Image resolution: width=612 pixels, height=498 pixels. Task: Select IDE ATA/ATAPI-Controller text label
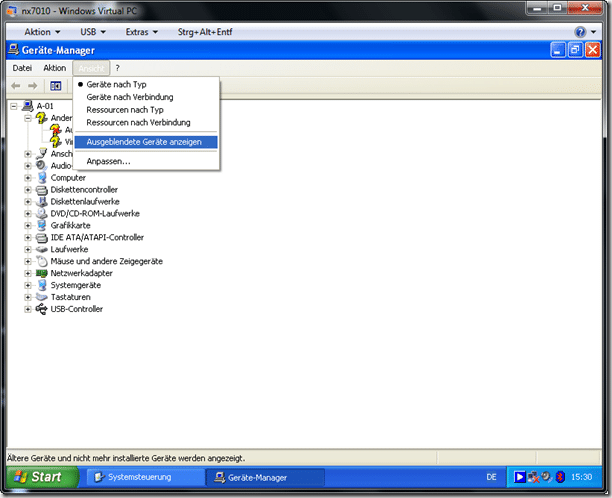point(97,237)
